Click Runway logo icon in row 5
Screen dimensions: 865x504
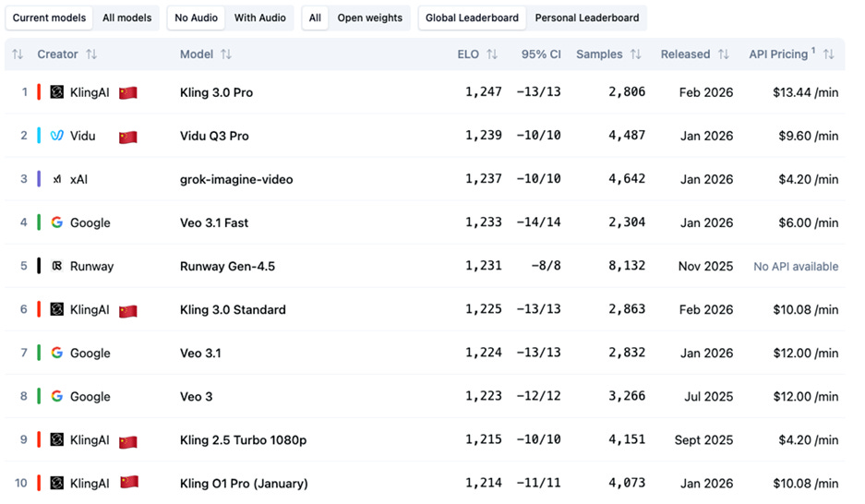(57, 266)
